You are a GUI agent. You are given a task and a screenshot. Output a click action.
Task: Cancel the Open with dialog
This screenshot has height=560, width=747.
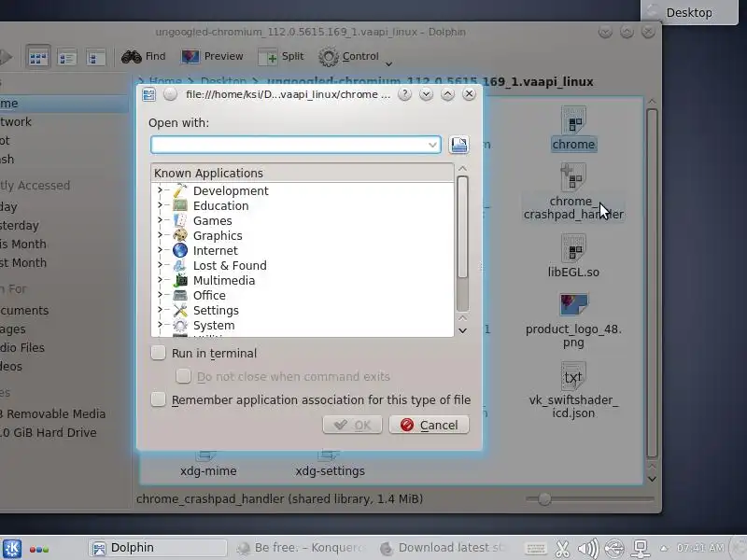pos(430,425)
